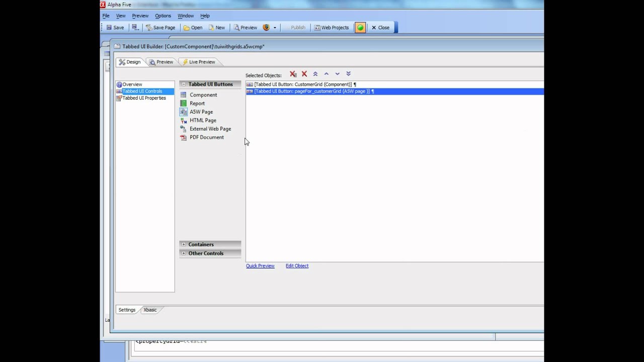Click the Firefox browser icon
The image size is (644, 362).
coord(266,28)
